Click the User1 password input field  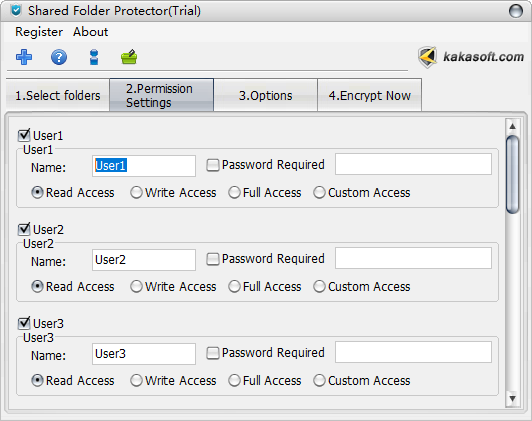(413, 164)
